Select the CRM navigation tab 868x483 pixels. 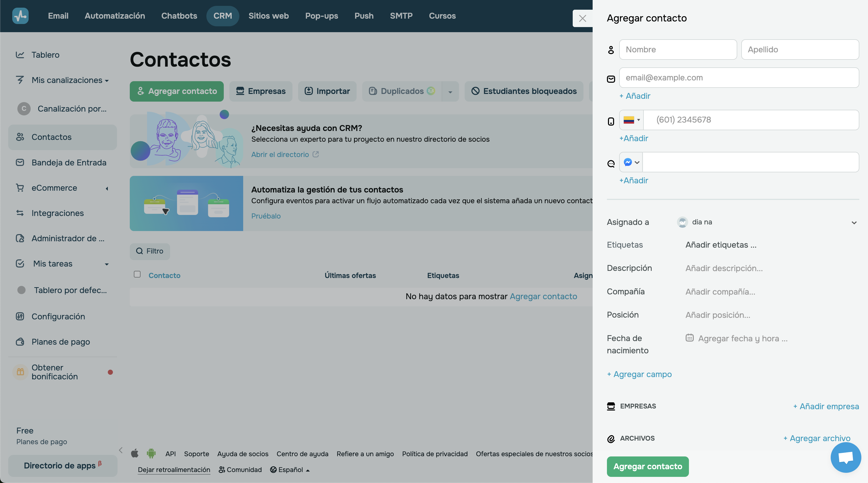click(x=223, y=16)
